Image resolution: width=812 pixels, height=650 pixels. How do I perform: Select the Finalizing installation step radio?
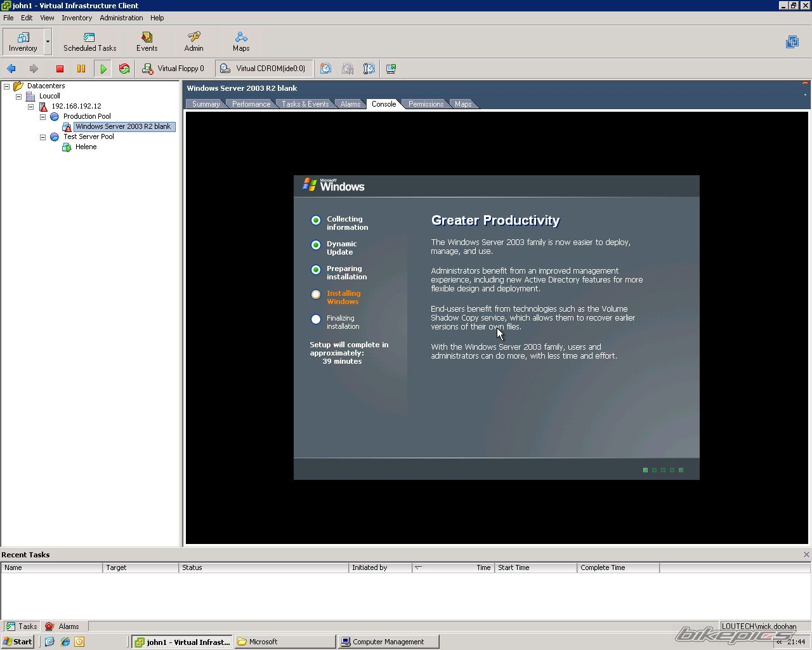tap(316, 319)
